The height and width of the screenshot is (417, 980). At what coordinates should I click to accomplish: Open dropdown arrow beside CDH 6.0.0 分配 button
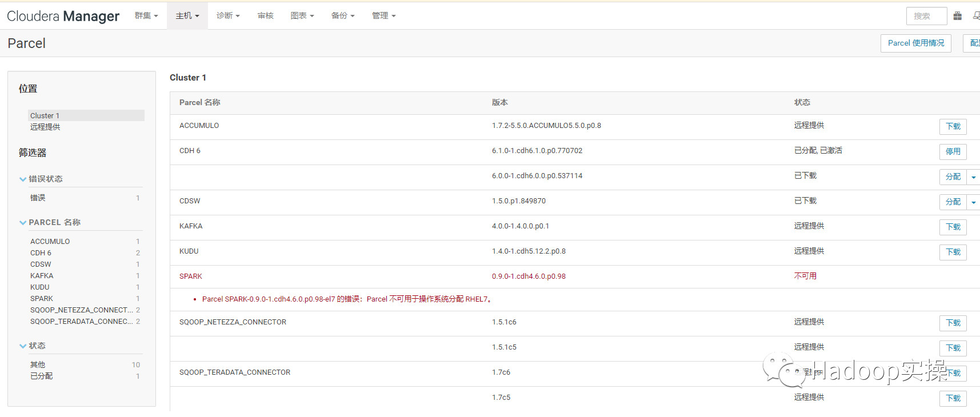click(974, 177)
